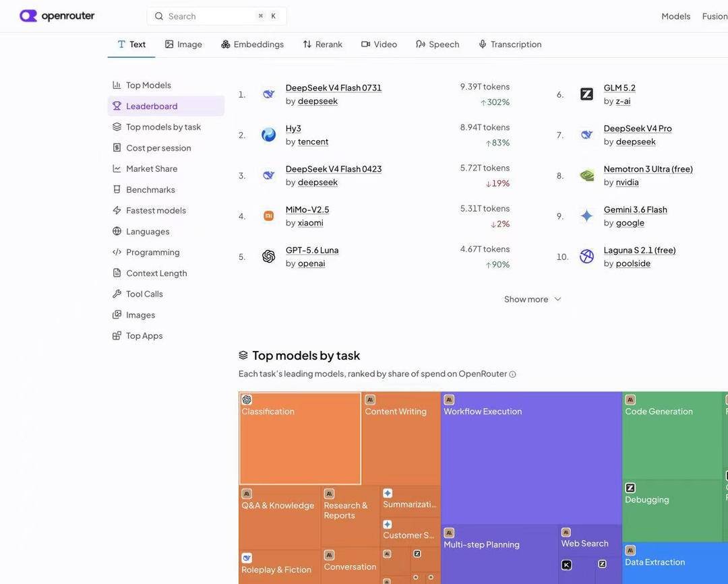Open Market Share in sidebar

[x=166, y=169]
